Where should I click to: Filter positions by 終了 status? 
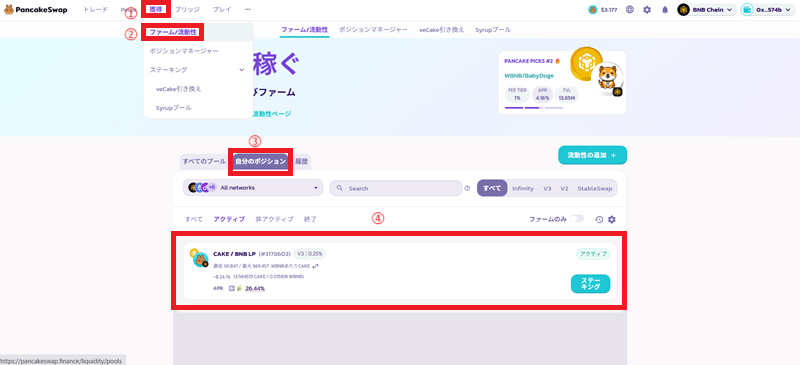310,220
